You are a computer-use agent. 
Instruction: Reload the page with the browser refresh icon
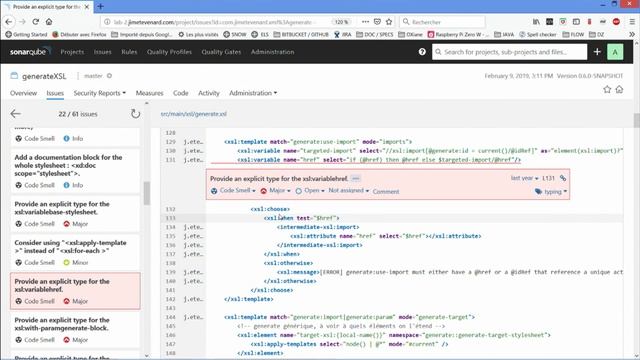coord(36,22)
